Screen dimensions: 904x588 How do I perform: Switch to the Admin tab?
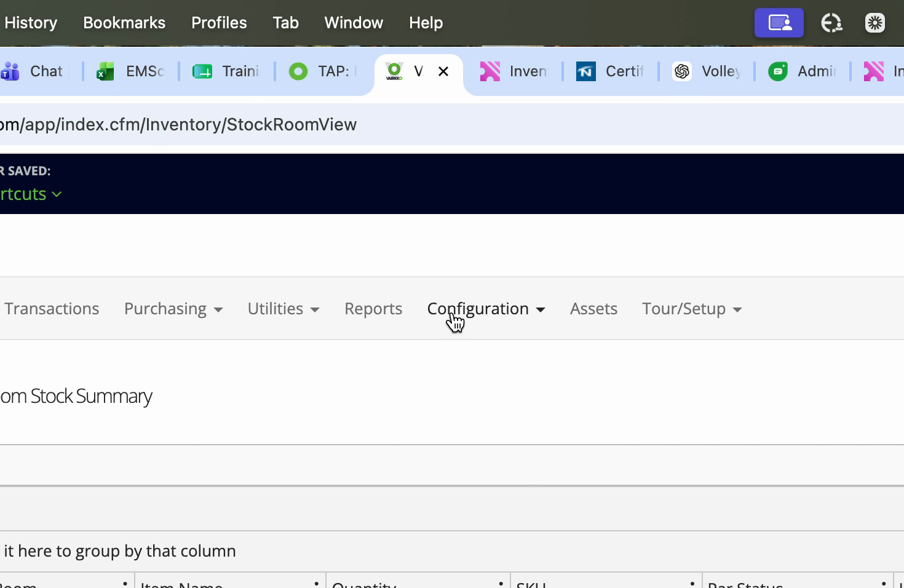pyautogui.click(x=802, y=71)
